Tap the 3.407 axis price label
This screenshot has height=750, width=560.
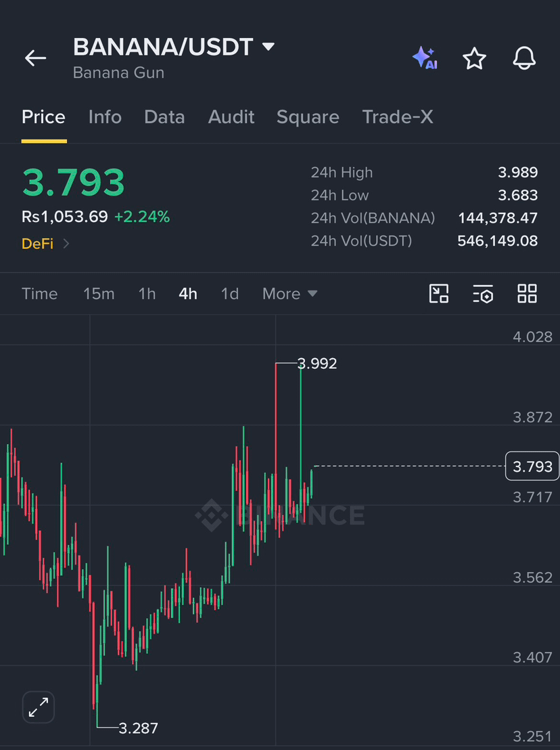tap(532, 658)
